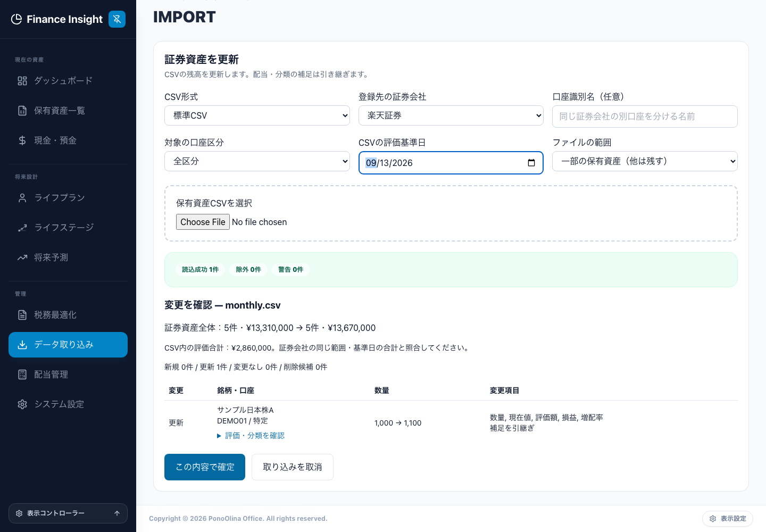
Task: Click the 保有資産一覧 document icon
Action: (22, 111)
